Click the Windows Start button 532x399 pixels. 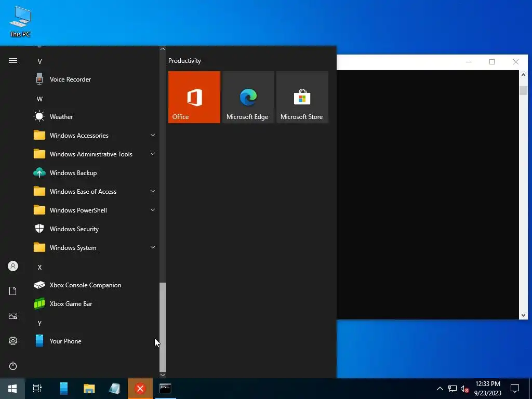pyautogui.click(x=12, y=389)
